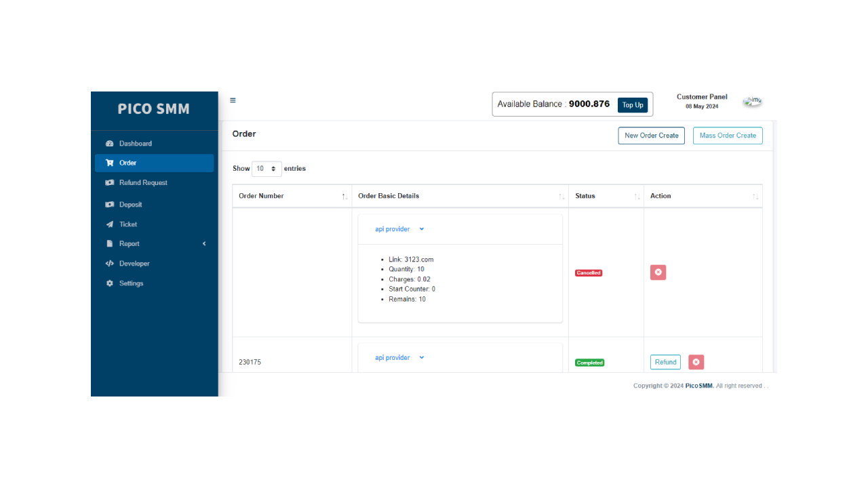Open the Settings gear in sidebar

coord(110,283)
